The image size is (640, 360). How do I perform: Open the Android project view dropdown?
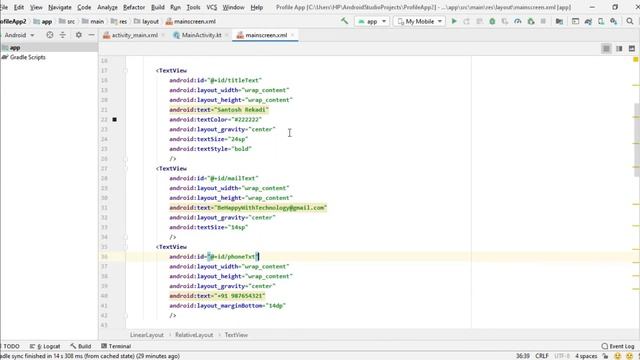(19, 35)
